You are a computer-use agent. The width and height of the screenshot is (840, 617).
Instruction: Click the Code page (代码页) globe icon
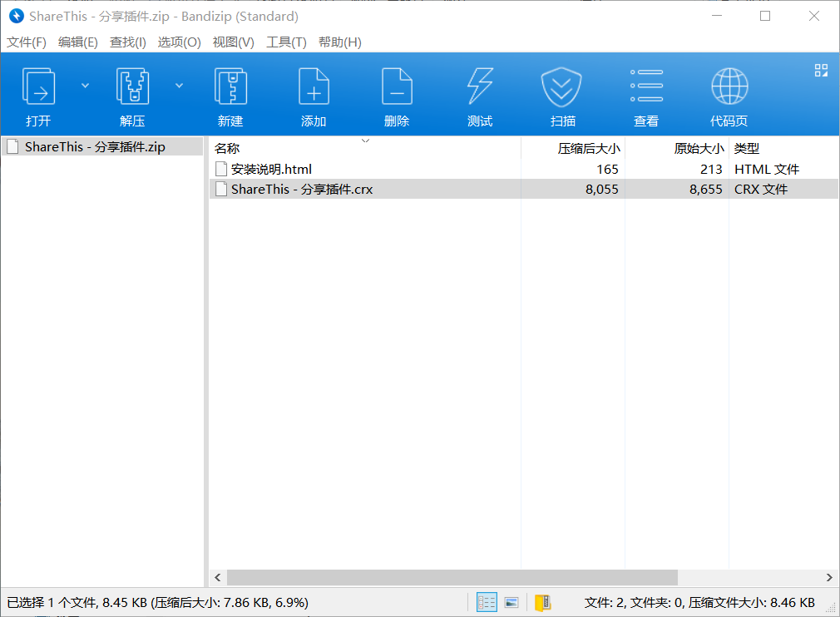(729, 86)
